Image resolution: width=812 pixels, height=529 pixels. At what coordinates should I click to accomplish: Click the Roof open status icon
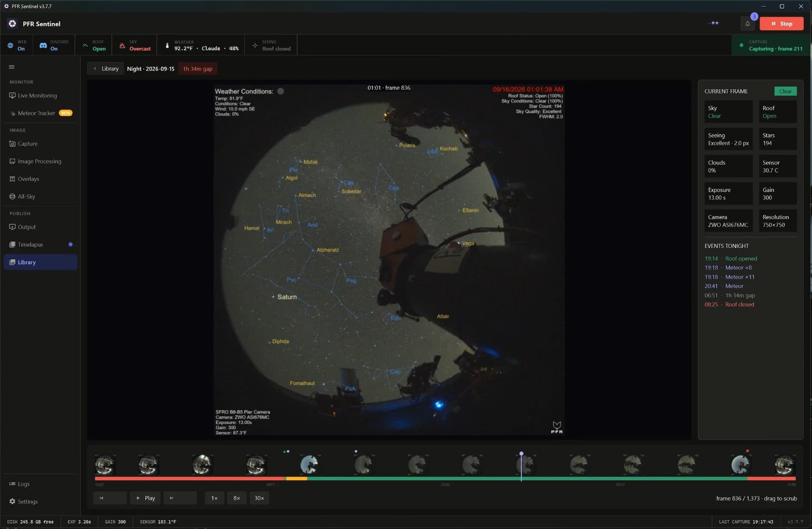tap(85, 45)
